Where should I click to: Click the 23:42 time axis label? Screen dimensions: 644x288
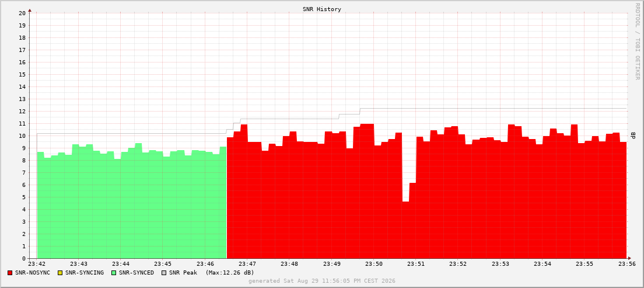(37, 264)
